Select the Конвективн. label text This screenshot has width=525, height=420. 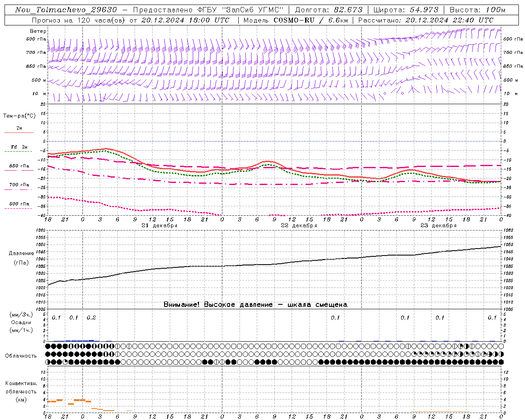pyautogui.click(x=21, y=383)
